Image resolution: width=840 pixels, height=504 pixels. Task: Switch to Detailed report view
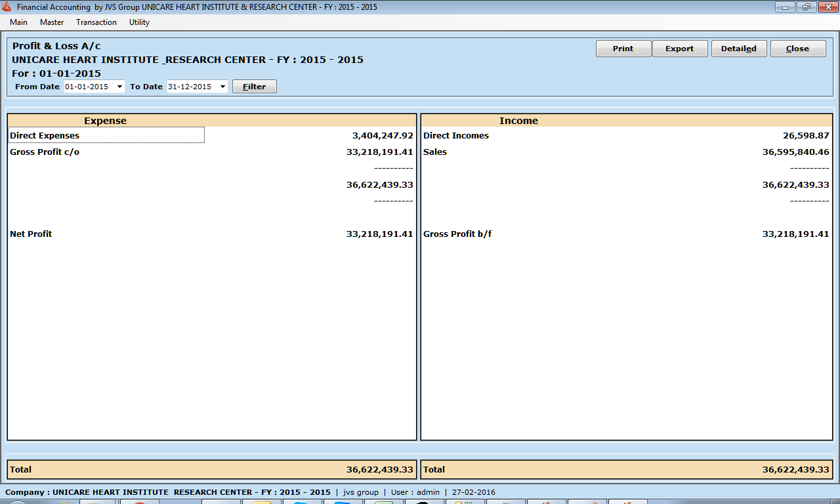point(738,49)
